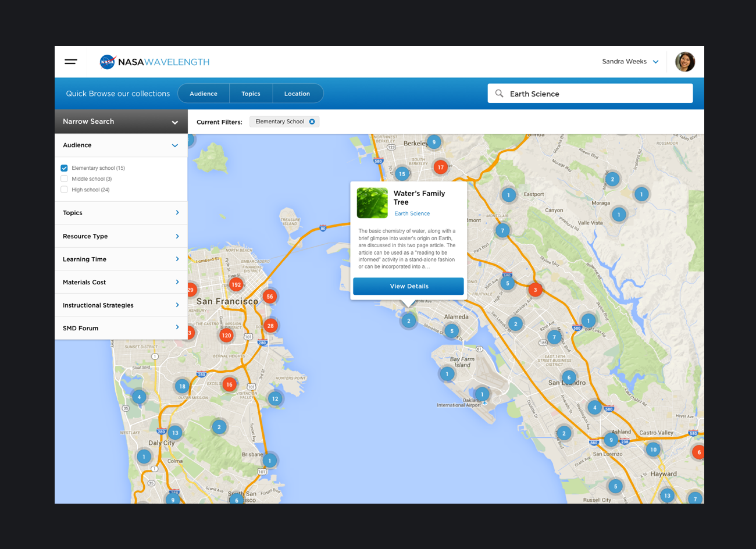Select the blue 1 marker on Bay Farm Island
Viewport: 756px width, 549px height.
(447, 373)
